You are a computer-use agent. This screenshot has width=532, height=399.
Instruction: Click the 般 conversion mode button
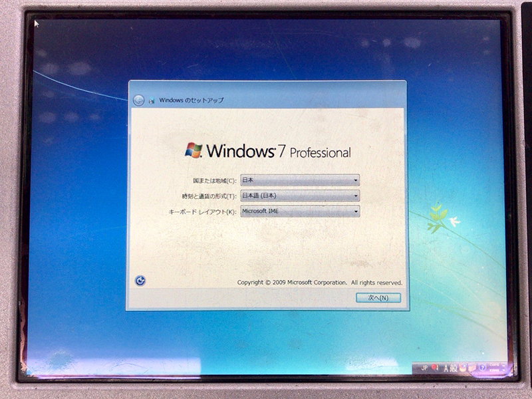[454, 368]
